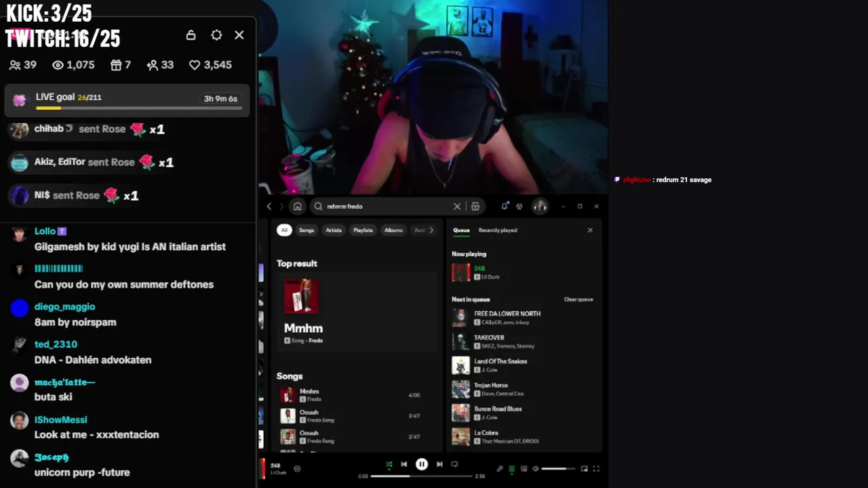Open the Friend Activity icon

pyautogui.click(x=519, y=206)
